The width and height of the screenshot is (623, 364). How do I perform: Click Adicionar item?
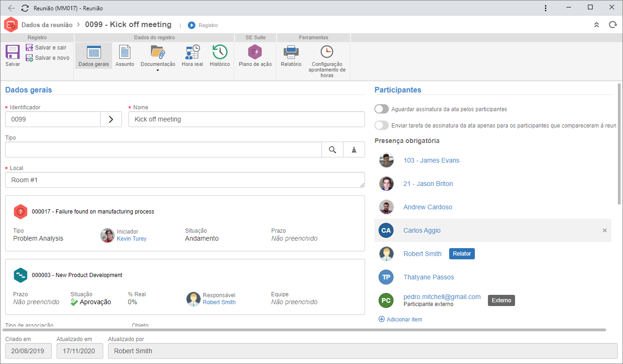coord(400,320)
